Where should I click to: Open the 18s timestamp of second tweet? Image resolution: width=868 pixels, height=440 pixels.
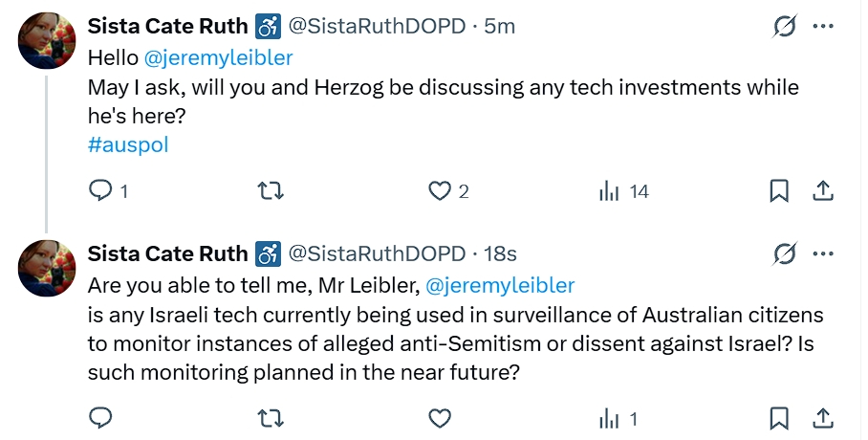click(500, 253)
